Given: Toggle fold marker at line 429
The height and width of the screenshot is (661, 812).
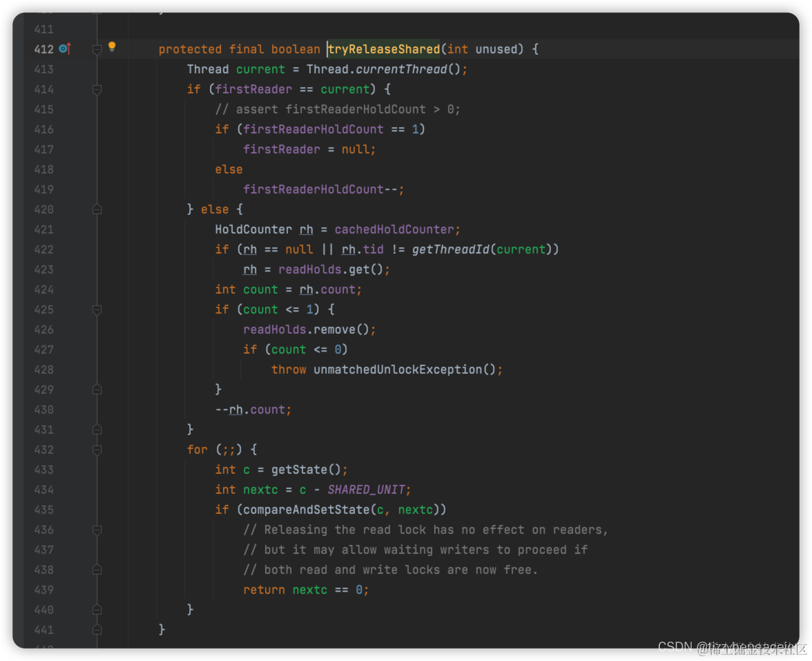Looking at the screenshot, I should pyautogui.click(x=97, y=390).
